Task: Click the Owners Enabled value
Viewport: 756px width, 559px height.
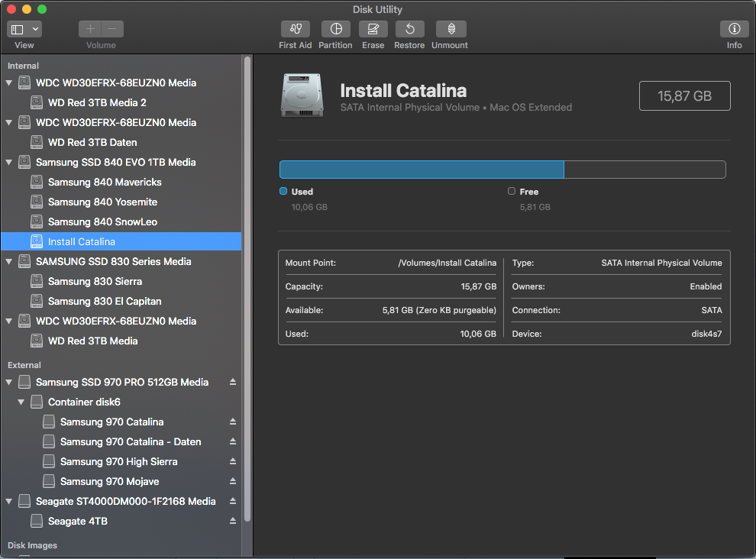Action: [x=706, y=286]
